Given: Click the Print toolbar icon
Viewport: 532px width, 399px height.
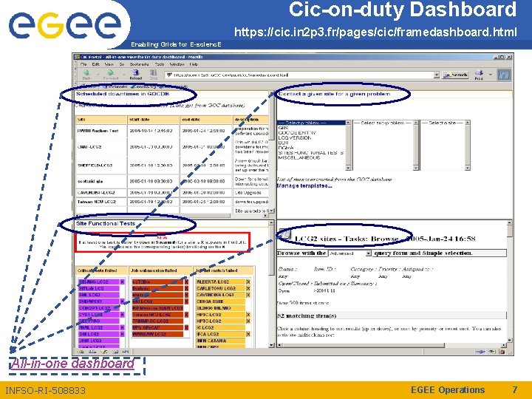Looking at the screenshot, I should coord(479,75).
